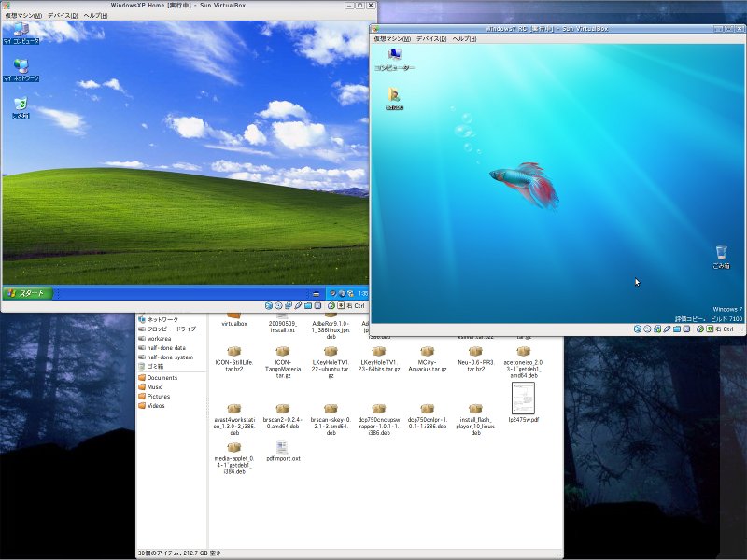The height and width of the screenshot is (560, 747).
Task: Select file label brscan-skey amd64.deb
Action: [331, 427]
